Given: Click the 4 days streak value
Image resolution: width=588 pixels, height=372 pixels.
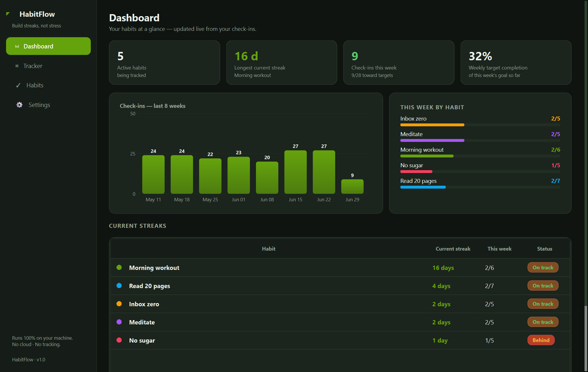Looking at the screenshot, I should click(x=441, y=286).
